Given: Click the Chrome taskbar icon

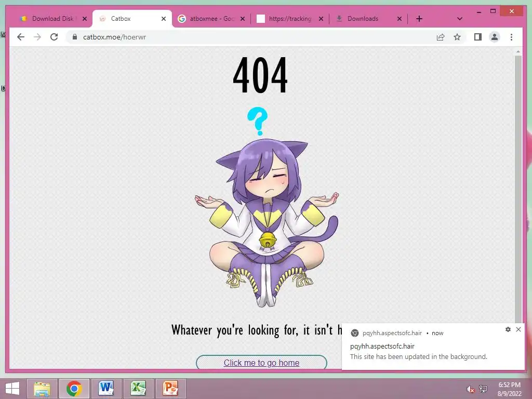Looking at the screenshot, I should pos(74,389).
